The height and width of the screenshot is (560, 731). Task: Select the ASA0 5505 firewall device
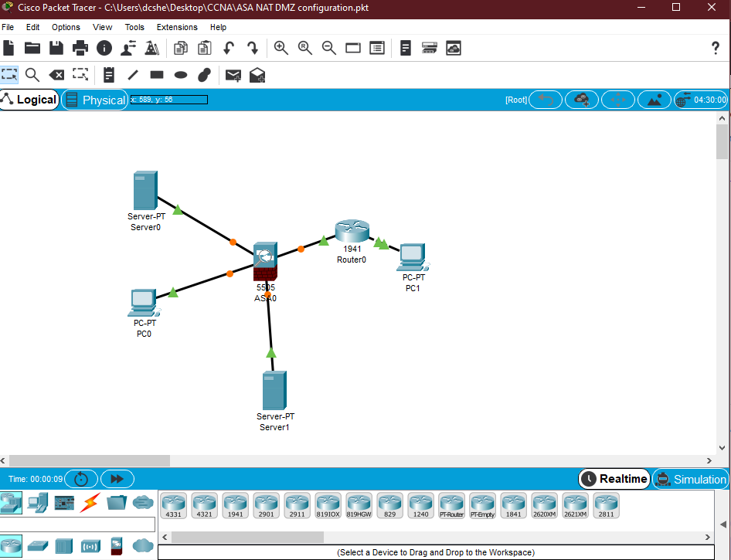click(265, 261)
